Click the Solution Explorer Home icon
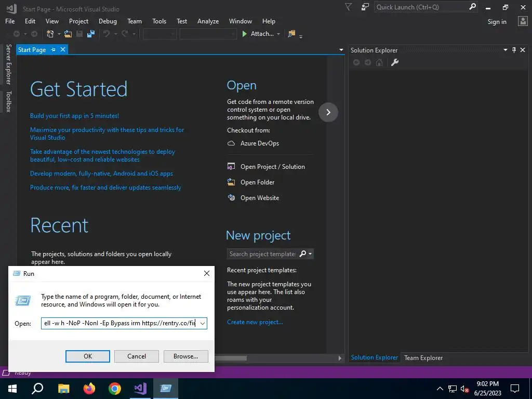Image resolution: width=532 pixels, height=399 pixels. click(379, 62)
